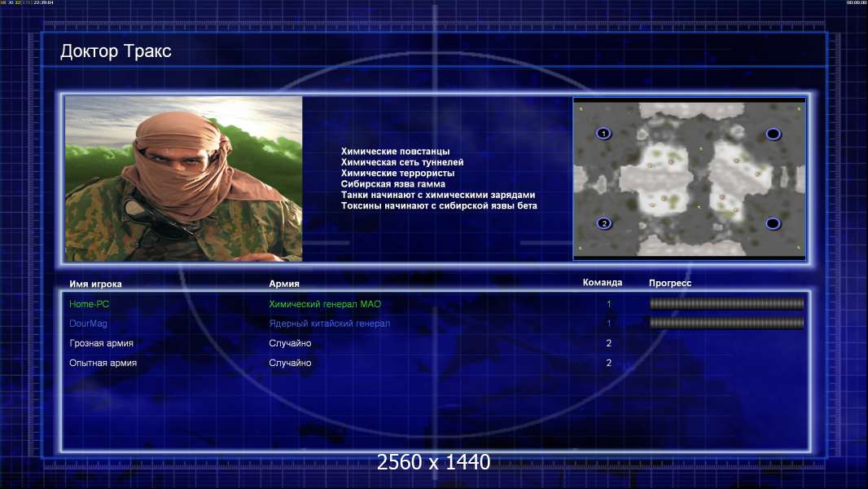Click army 'Химический генерал МАО'
The height and width of the screenshot is (489, 868).
click(325, 304)
